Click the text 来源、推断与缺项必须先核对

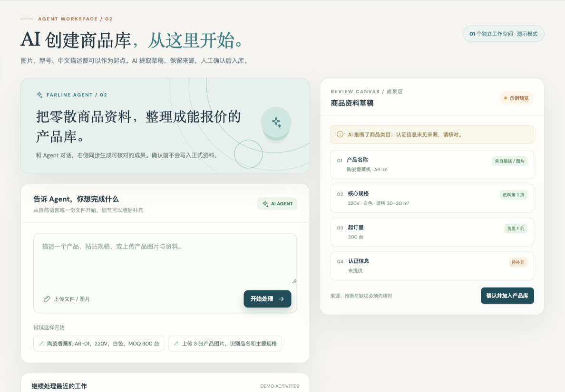pos(361,296)
